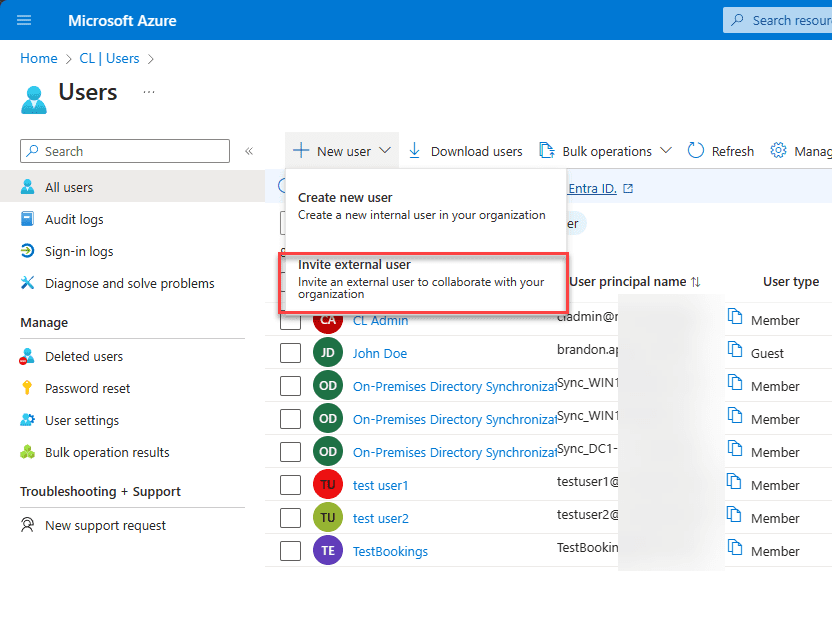Click the Sign-in logs icon in sidebar
Image resolution: width=832 pixels, height=617 pixels.
27,250
